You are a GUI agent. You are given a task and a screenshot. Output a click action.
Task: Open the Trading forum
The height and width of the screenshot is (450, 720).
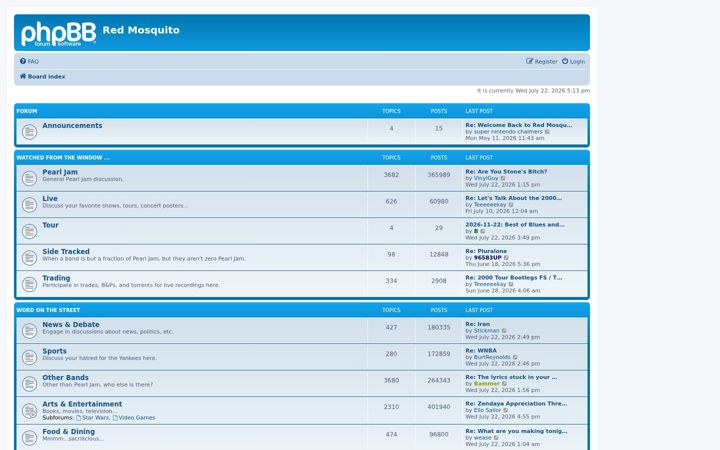point(56,278)
